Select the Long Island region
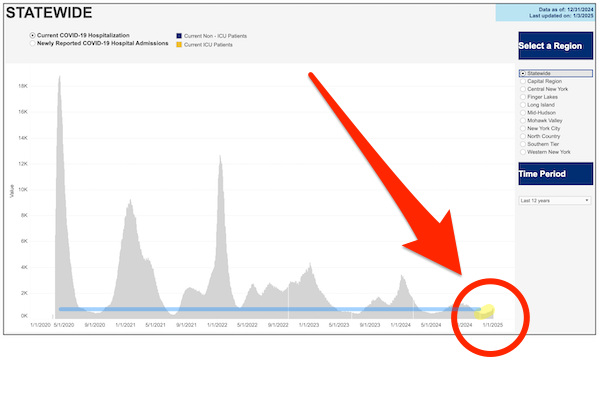Viewport: 600px width, 398px height. point(523,105)
